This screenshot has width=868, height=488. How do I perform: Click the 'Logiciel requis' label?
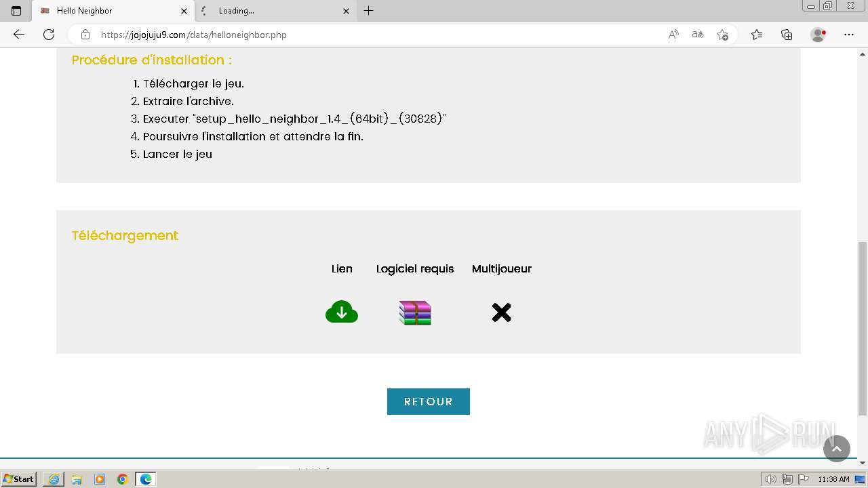415,269
